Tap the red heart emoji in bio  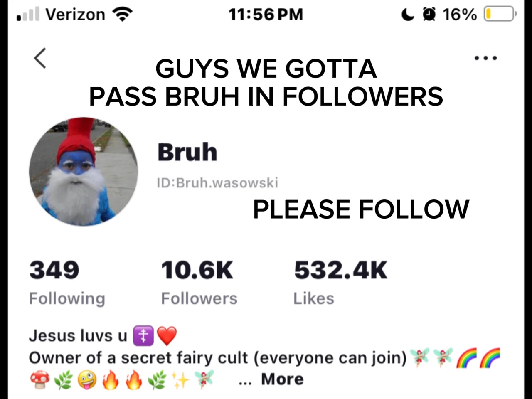point(167,336)
